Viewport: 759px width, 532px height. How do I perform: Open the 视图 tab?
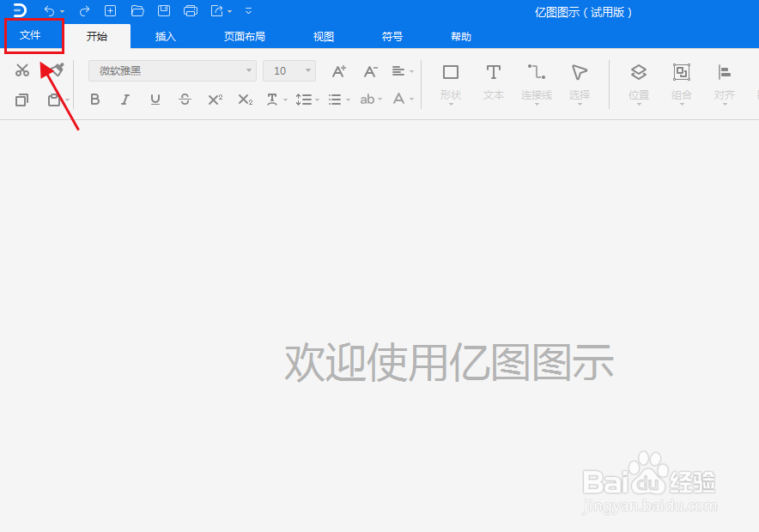tap(324, 36)
